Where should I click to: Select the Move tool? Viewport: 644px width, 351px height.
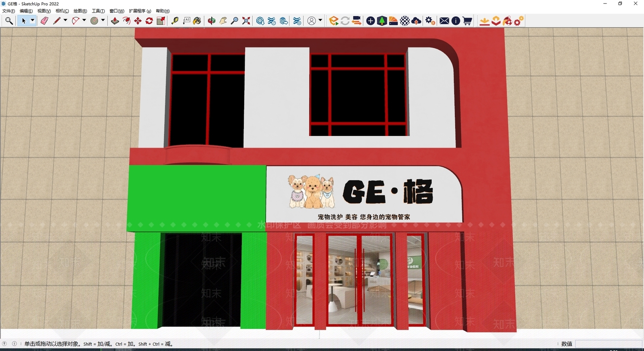[138, 21]
